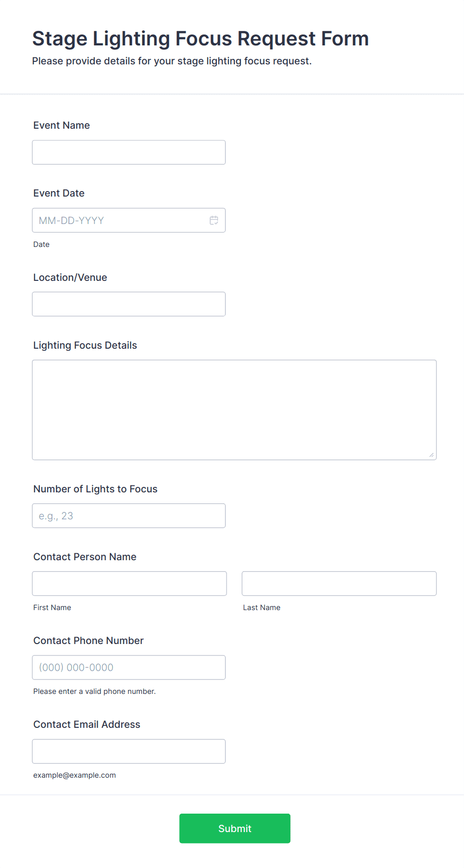Click the "Contact Person Name" label
Screen dimensions: 464x868
85,557
